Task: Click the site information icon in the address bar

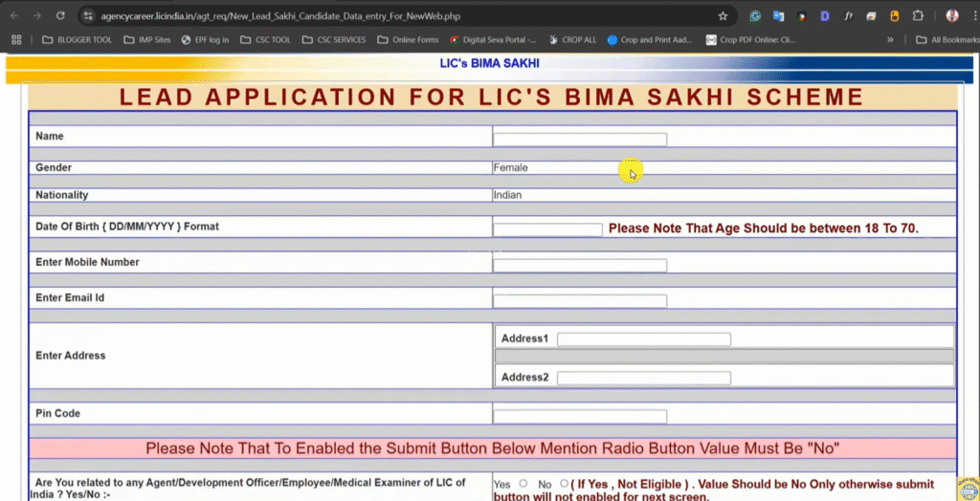Action: point(88,16)
